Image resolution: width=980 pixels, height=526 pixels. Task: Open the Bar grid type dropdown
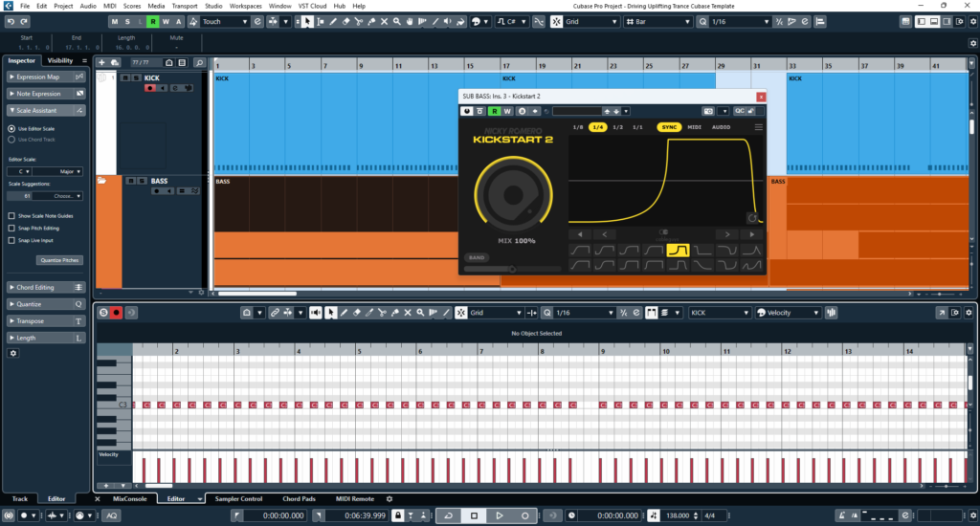pyautogui.click(x=658, y=22)
